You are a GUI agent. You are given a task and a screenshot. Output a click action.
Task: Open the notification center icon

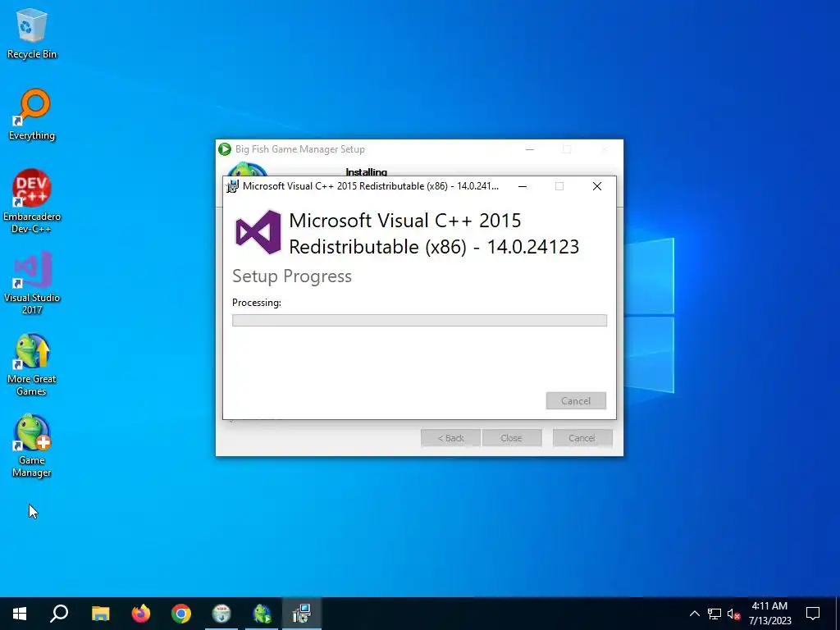pyautogui.click(x=813, y=614)
